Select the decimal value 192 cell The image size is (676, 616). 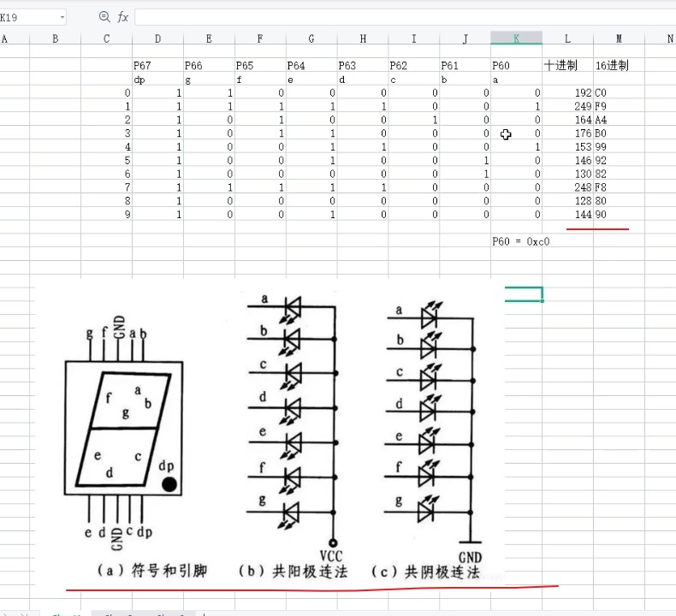coord(568,92)
